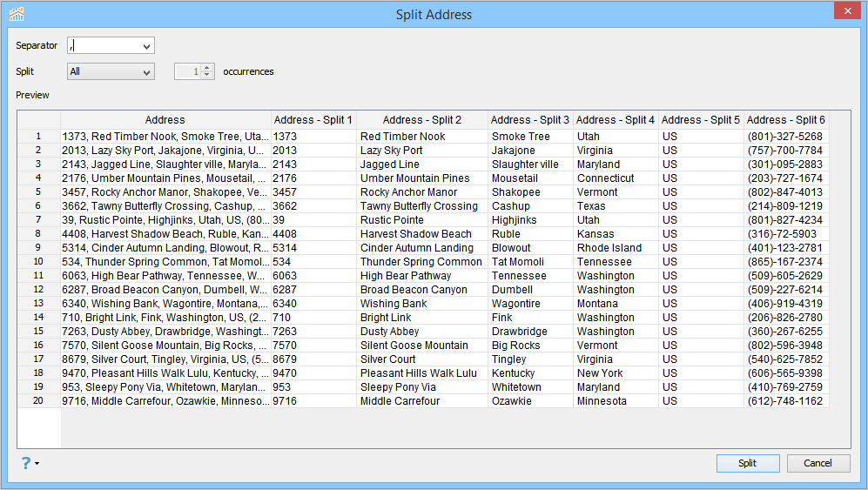Screen dimensions: 868x490
Task: Click cell 'Tingley'
Action: (x=530, y=359)
